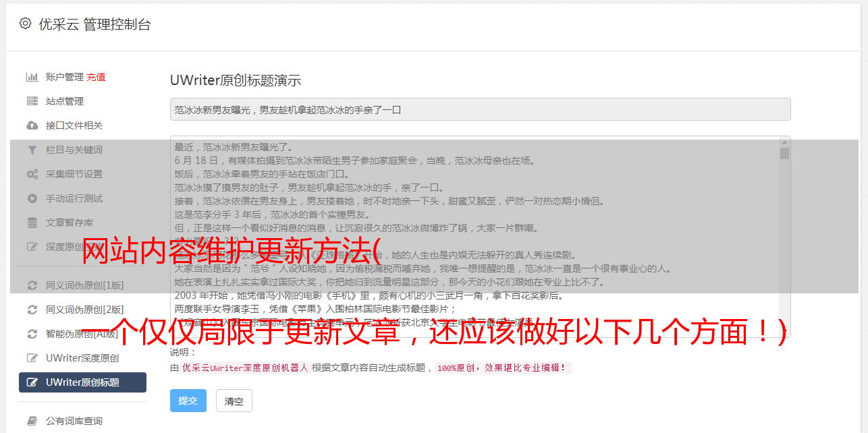Click the gear icon beside 优采云 管理控制台
The width and height of the screenshot is (868, 433).
[25, 24]
